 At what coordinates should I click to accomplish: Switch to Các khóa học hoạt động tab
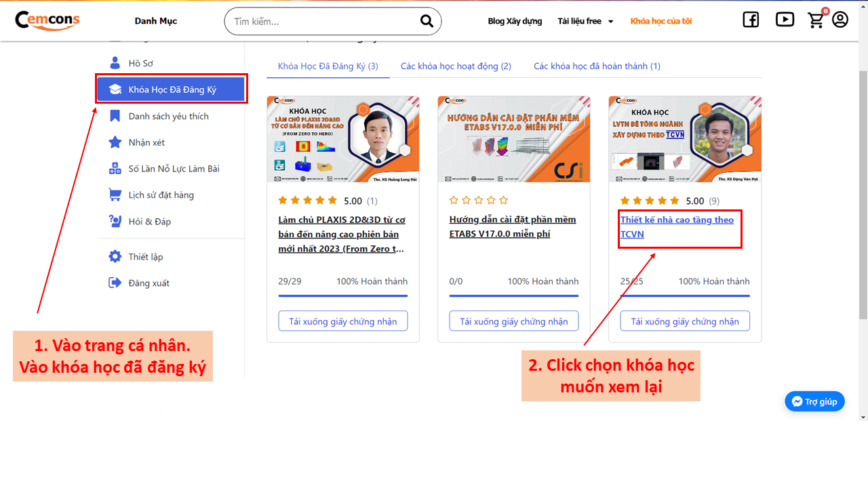tap(456, 66)
